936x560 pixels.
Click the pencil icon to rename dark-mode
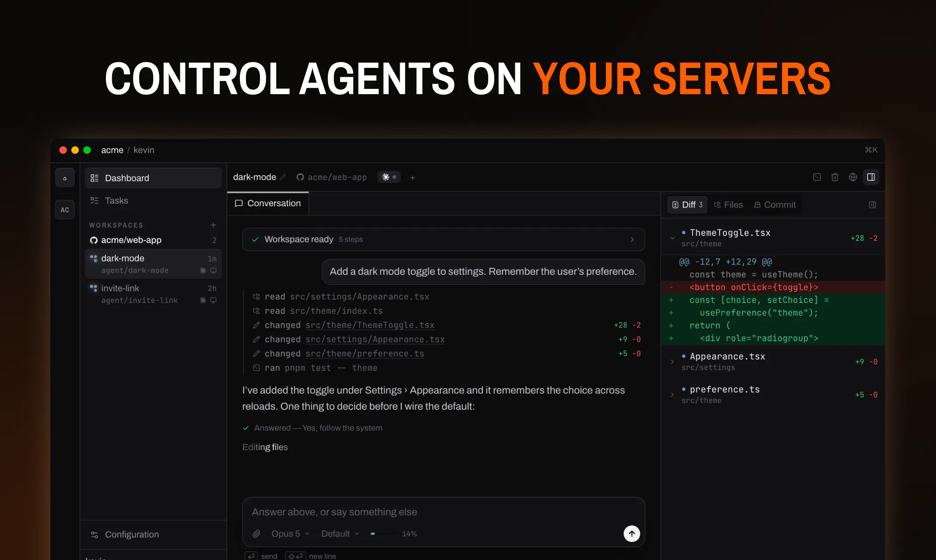(283, 177)
